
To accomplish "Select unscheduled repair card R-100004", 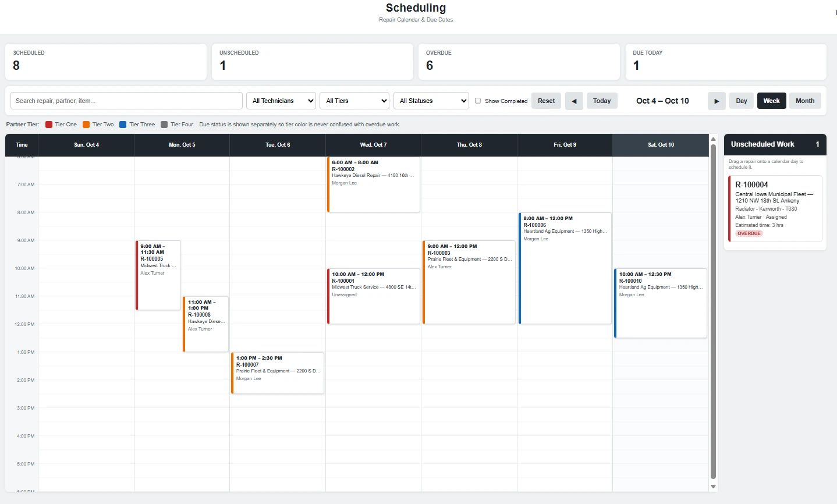I will 775,209.
